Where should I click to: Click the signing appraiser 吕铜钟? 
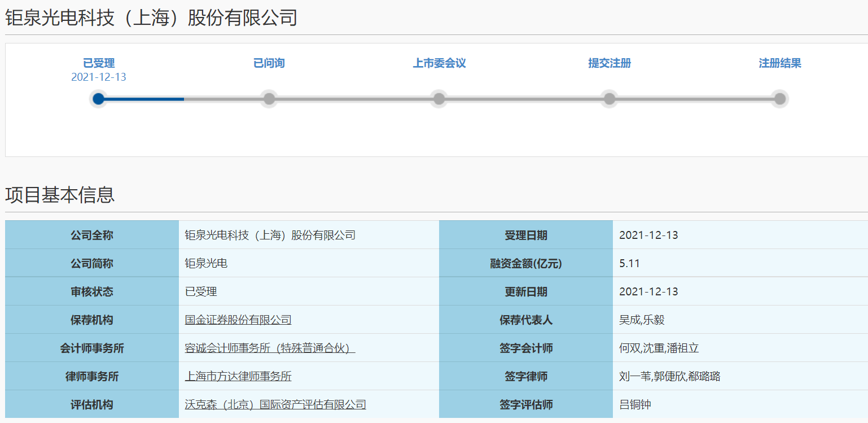pos(635,404)
